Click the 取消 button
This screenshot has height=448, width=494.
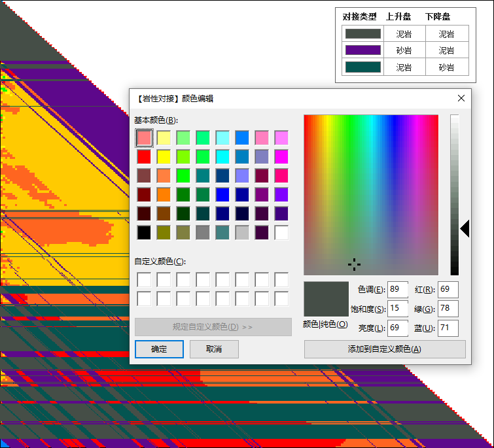click(214, 349)
